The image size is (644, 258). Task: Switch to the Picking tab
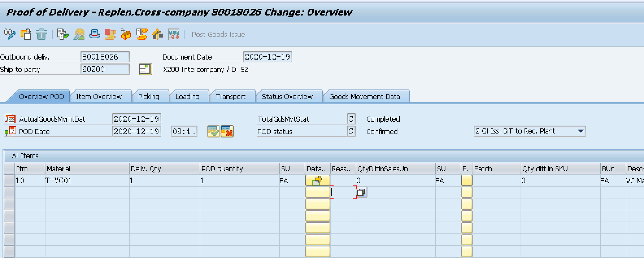point(150,96)
